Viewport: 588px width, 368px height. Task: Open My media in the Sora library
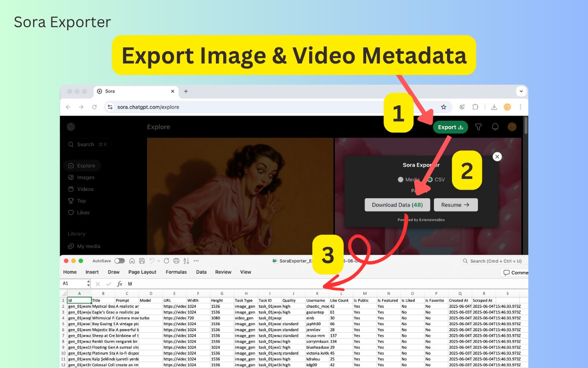[84, 246]
